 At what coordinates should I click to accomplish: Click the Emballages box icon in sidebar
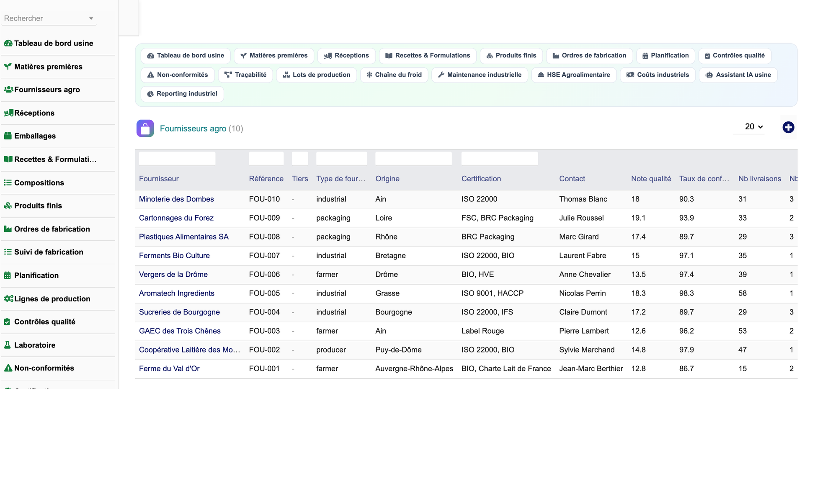coord(8,136)
